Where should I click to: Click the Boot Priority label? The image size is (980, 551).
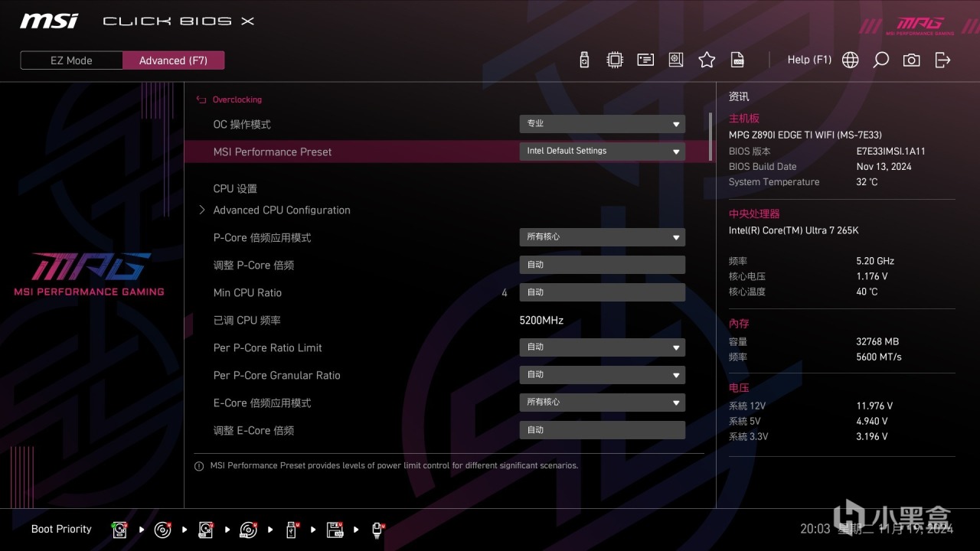pos(61,529)
